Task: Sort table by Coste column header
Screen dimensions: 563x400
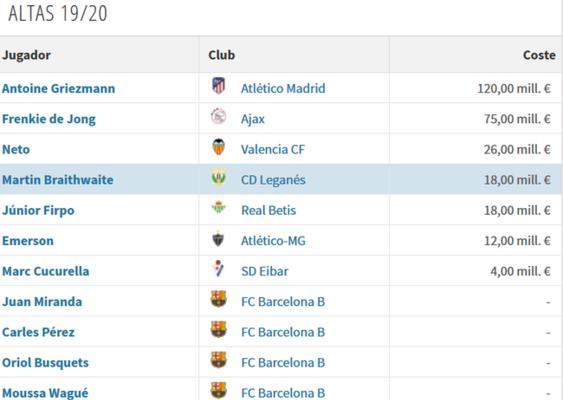Action: click(539, 55)
